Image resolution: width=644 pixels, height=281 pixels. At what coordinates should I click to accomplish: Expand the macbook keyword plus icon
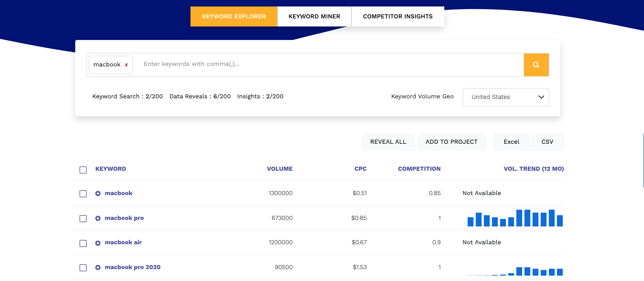pyautogui.click(x=98, y=193)
